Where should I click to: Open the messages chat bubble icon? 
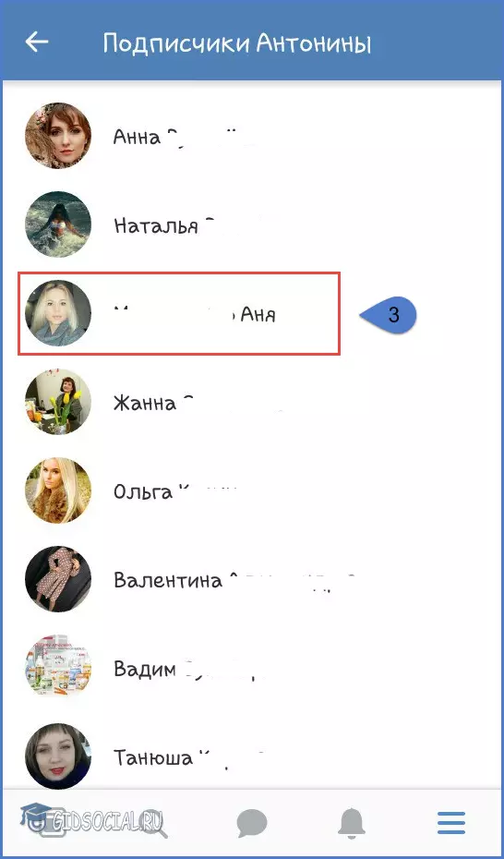click(x=252, y=823)
